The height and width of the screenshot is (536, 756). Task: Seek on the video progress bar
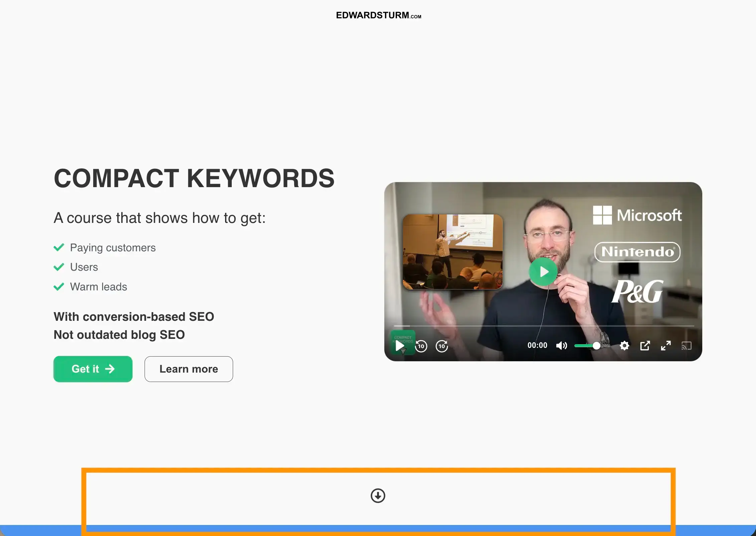point(544,326)
